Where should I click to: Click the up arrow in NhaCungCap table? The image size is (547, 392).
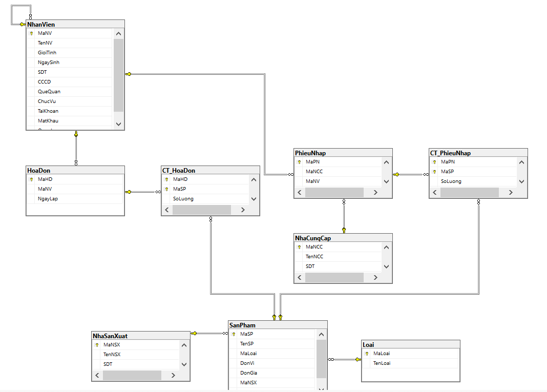click(x=386, y=247)
